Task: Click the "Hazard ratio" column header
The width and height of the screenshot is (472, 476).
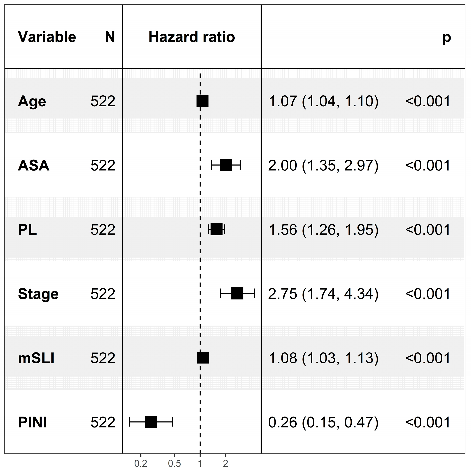Action: [x=192, y=37]
